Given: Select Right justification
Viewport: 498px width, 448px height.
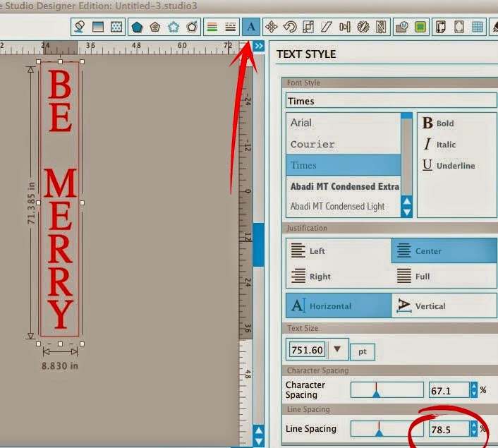Looking at the screenshot, I should [x=339, y=276].
